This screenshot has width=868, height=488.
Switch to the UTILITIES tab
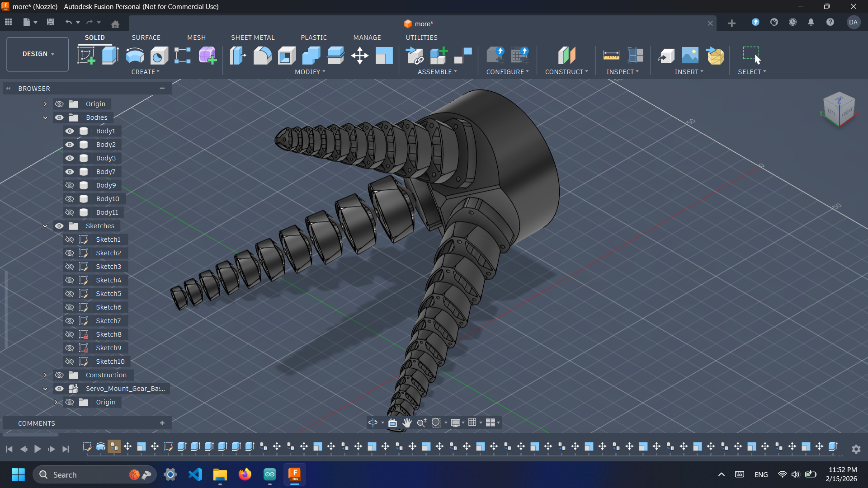(x=421, y=38)
